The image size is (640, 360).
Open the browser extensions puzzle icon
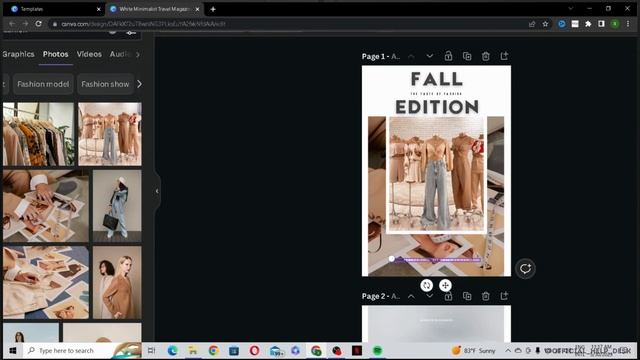pyautogui.click(x=588, y=24)
